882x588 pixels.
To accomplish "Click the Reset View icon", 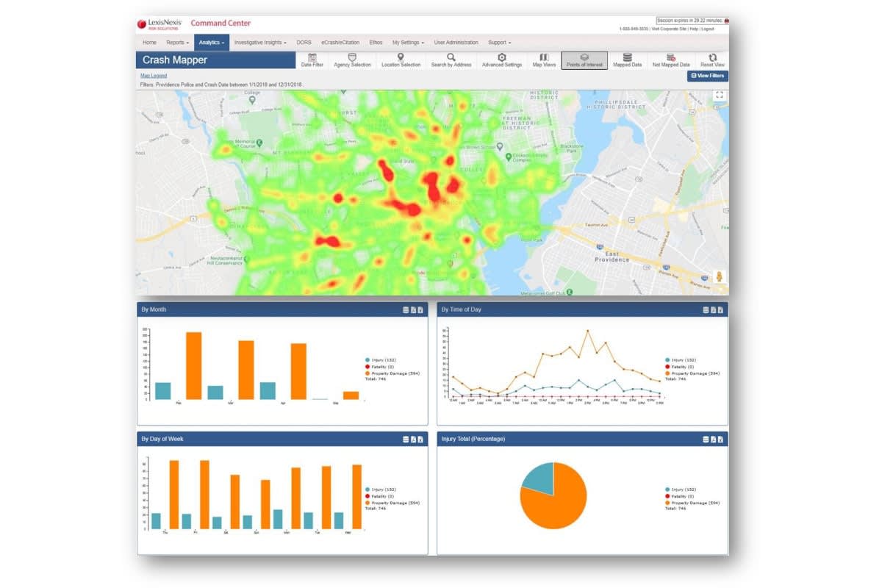I will pyautogui.click(x=712, y=60).
